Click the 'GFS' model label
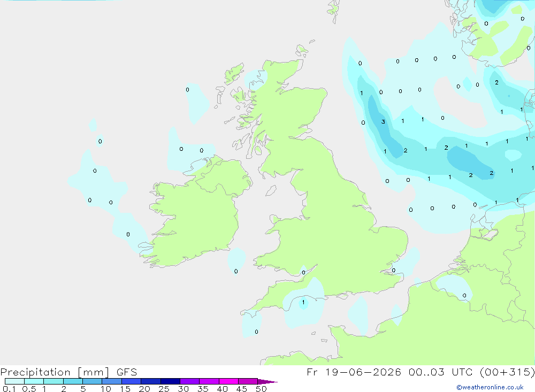 pos(127,372)
